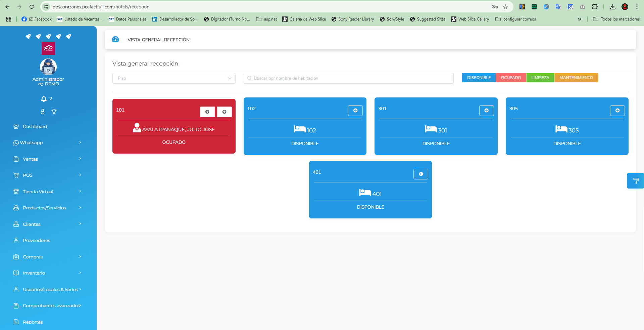
Task: Click the room name search field
Action: [x=349, y=78]
